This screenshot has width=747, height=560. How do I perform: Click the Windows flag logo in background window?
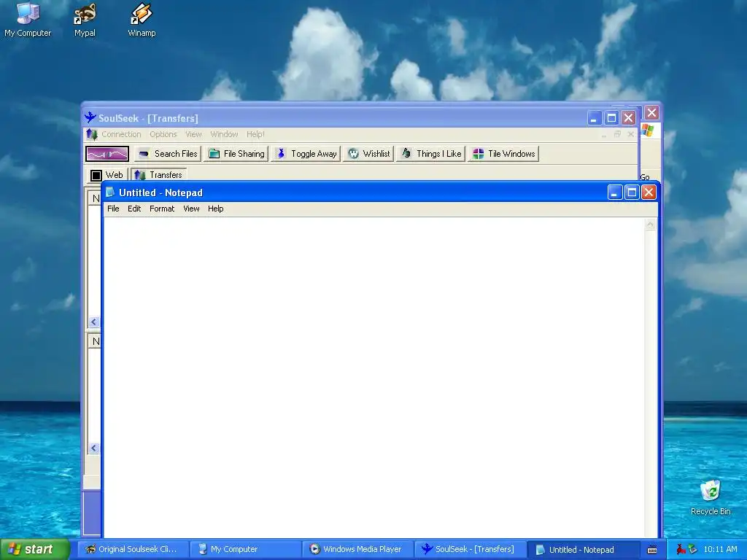(648, 130)
